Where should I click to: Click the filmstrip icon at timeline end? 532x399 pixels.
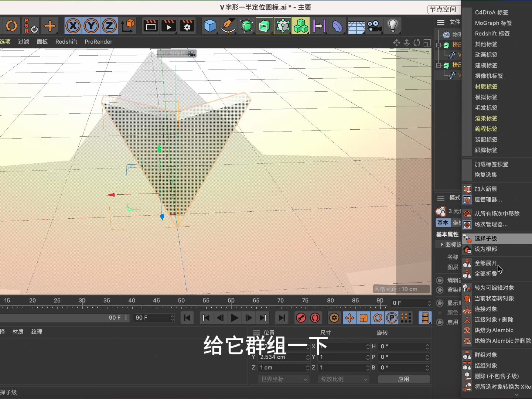coord(425,318)
